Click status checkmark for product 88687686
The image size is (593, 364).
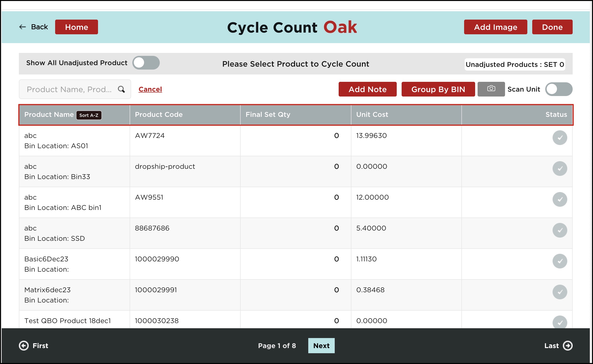coord(559,230)
